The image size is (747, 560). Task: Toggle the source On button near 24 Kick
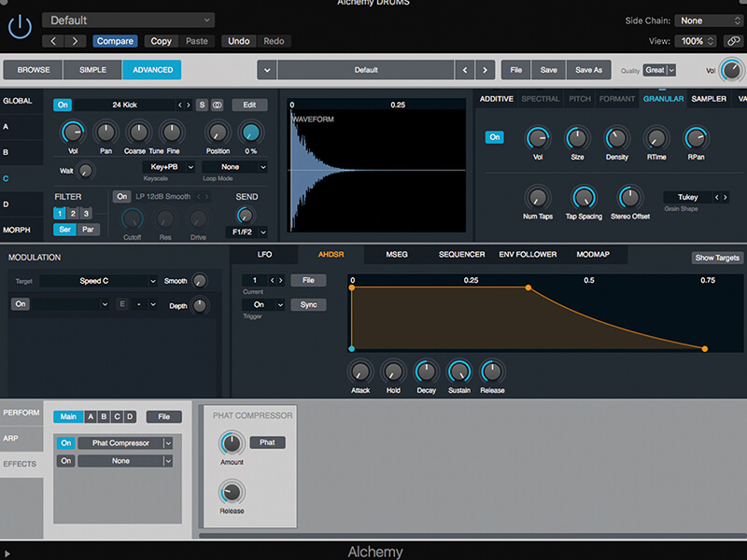(x=63, y=105)
